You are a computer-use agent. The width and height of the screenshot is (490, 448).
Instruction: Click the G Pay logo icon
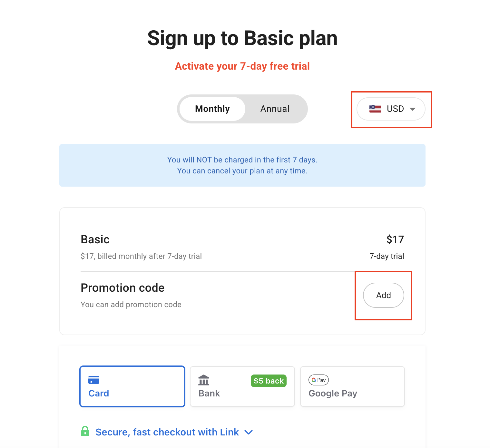point(318,380)
